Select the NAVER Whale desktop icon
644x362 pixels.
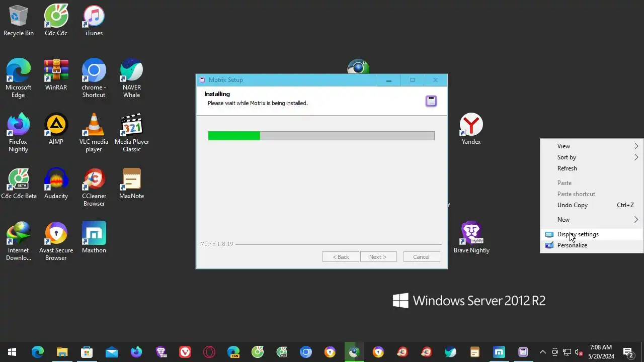(x=131, y=78)
